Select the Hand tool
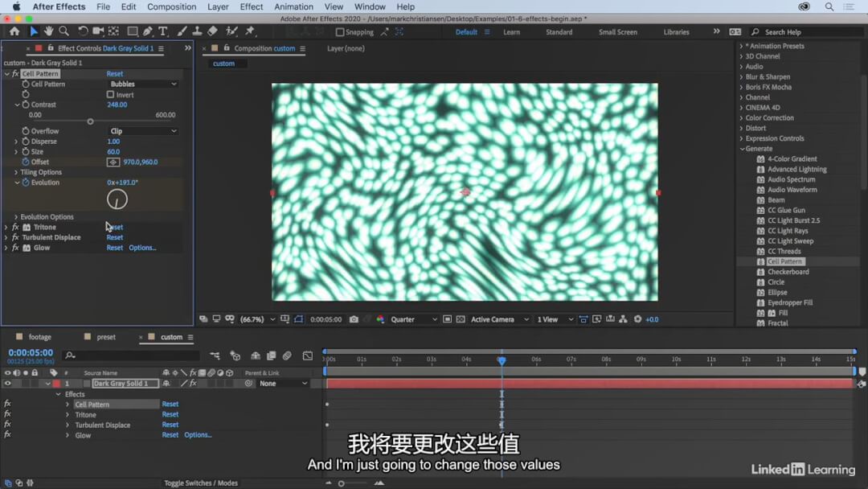This screenshot has width=868, height=489. coord(49,31)
